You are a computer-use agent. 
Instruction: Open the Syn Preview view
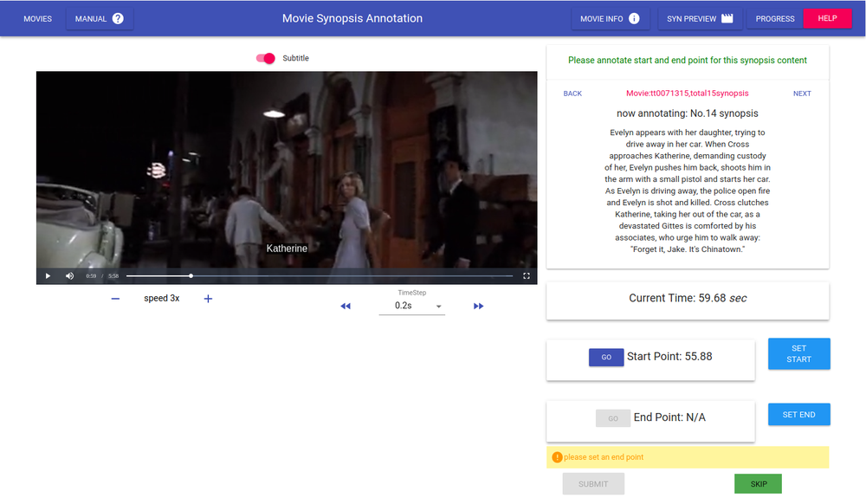point(700,18)
